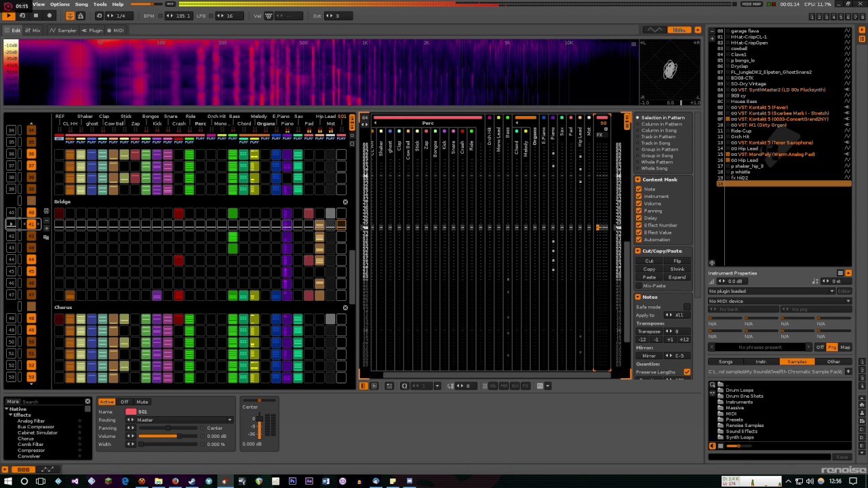Open the No MIDI device dropdown
Viewport: 868px width, 488px height.
point(780,301)
